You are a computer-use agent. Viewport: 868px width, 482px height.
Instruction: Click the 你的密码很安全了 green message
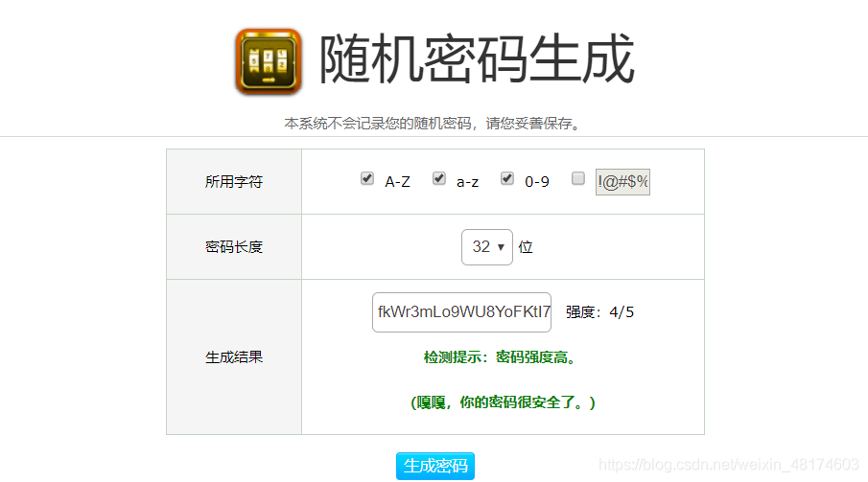point(503,402)
